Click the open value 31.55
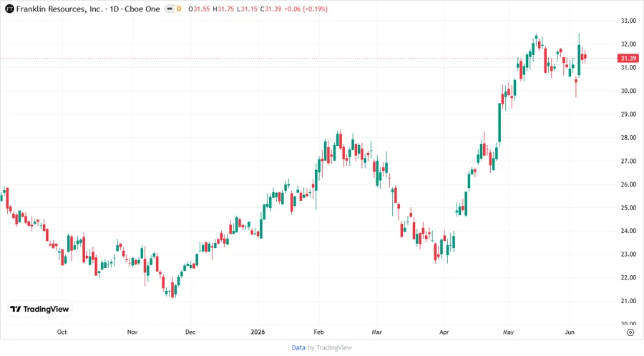 tap(201, 9)
